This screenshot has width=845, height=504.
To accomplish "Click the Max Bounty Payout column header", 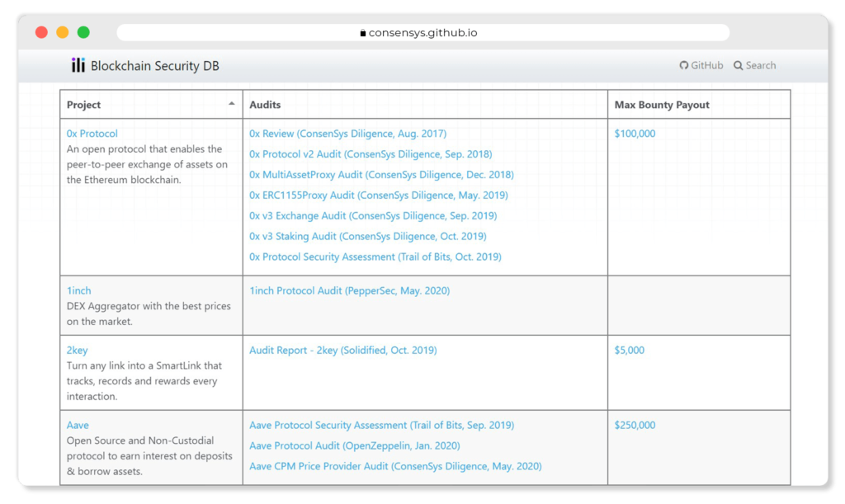I will point(699,105).
